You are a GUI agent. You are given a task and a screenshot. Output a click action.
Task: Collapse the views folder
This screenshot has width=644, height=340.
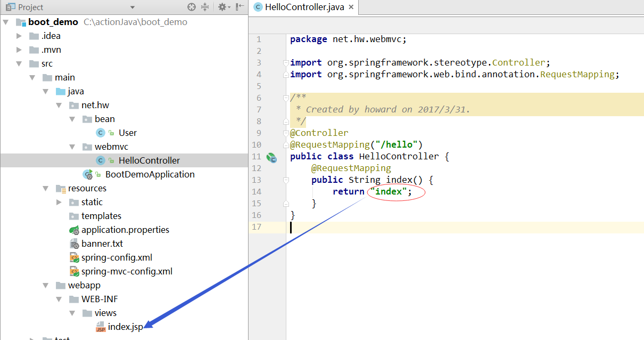72,313
